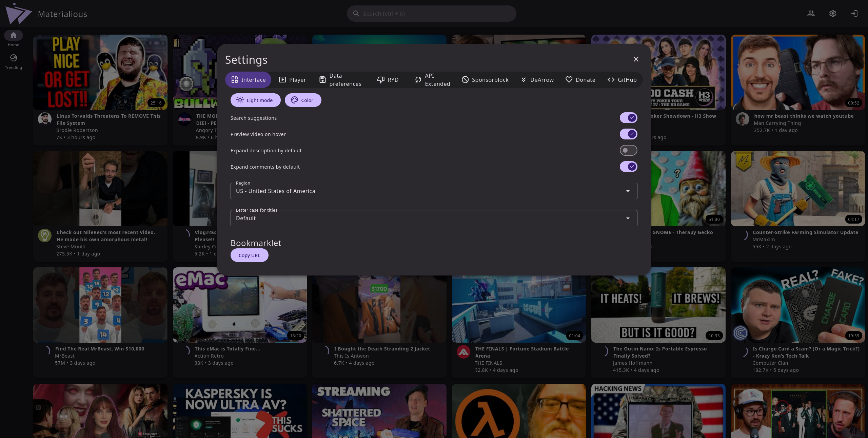Click the Donate settings tab icon
868x438 pixels.
tap(568, 80)
